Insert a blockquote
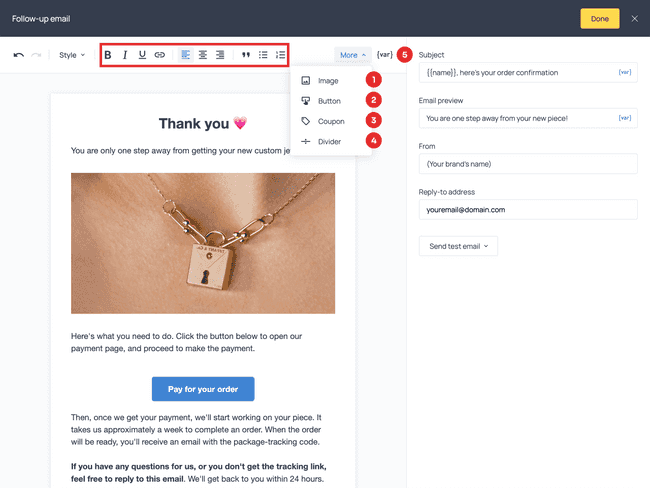The width and height of the screenshot is (650, 488). pos(246,55)
